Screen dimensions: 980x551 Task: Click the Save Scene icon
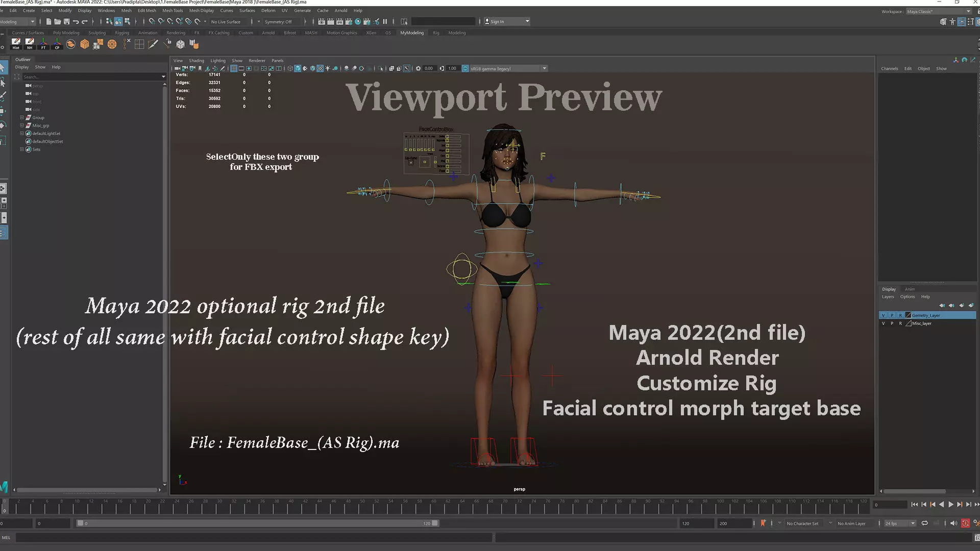coord(66,21)
